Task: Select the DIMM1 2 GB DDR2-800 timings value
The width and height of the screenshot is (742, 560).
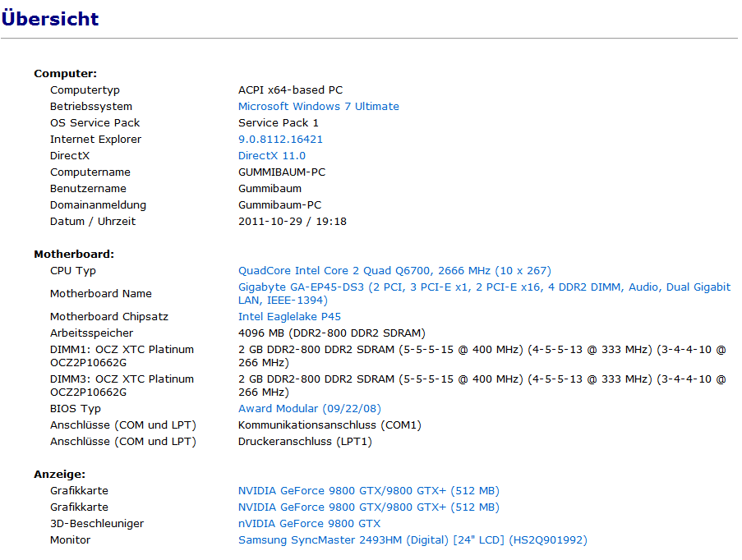Action: tap(482, 356)
